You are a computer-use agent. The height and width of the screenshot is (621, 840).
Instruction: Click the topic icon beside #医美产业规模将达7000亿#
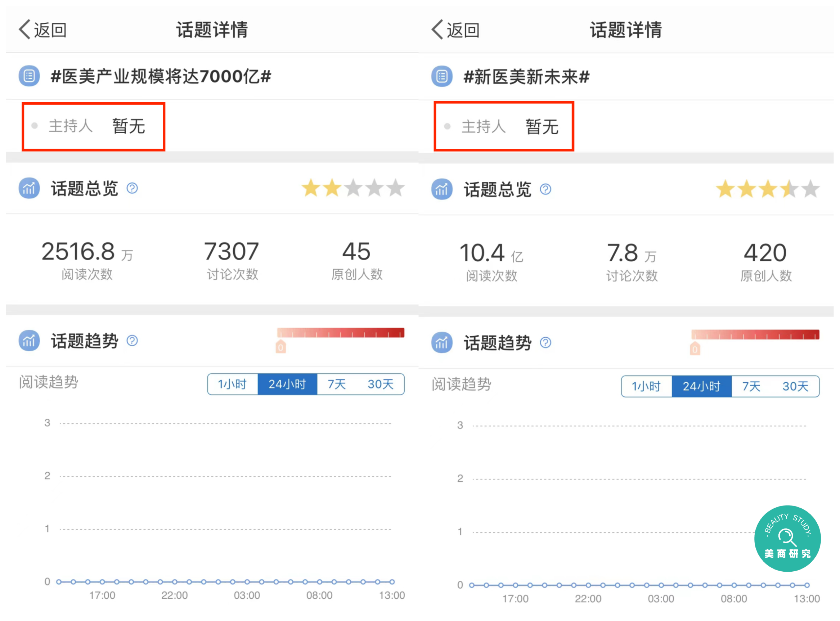point(29,76)
